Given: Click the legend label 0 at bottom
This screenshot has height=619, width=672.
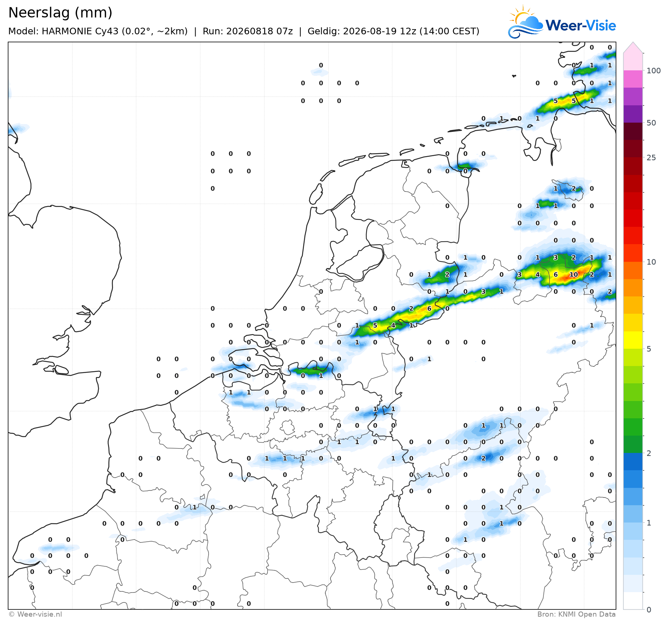Looking at the screenshot, I should [649, 610].
